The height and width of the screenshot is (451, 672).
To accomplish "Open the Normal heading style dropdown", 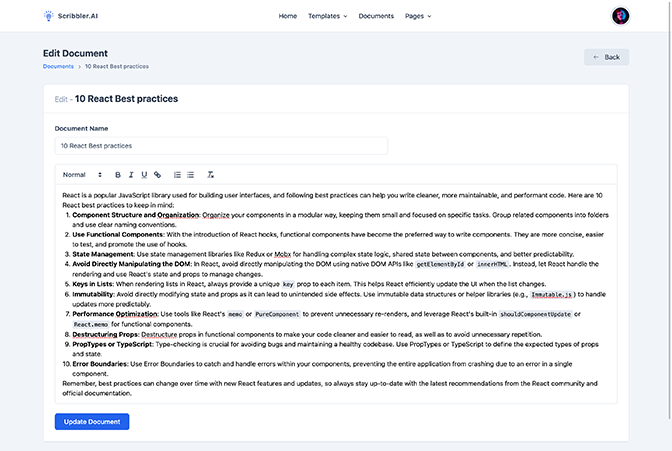I will [x=82, y=175].
